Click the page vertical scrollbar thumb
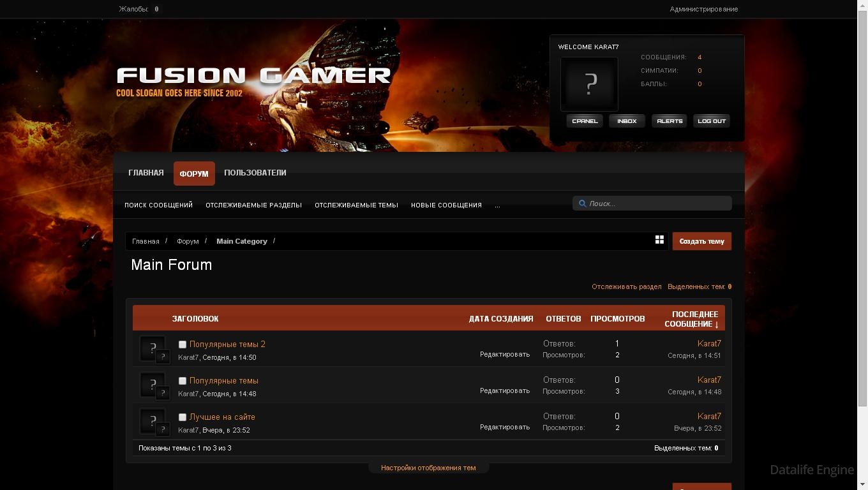868x490 pixels. (862, 208)
